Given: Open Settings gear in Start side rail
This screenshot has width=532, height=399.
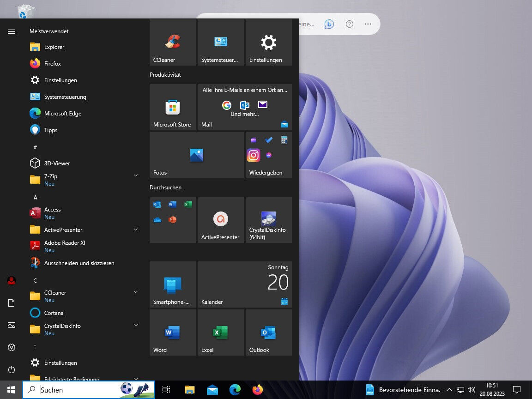Looking at the screenshot, I should tap(12, 347).
